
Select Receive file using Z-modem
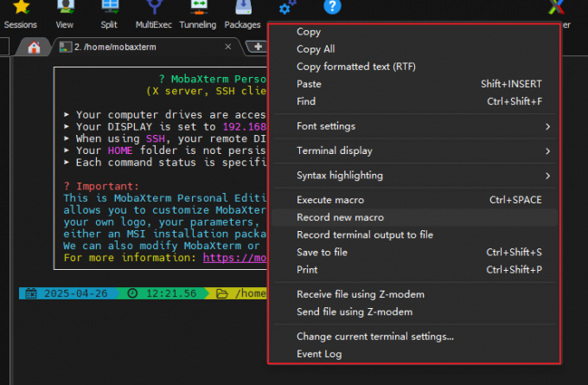point(414,294)
